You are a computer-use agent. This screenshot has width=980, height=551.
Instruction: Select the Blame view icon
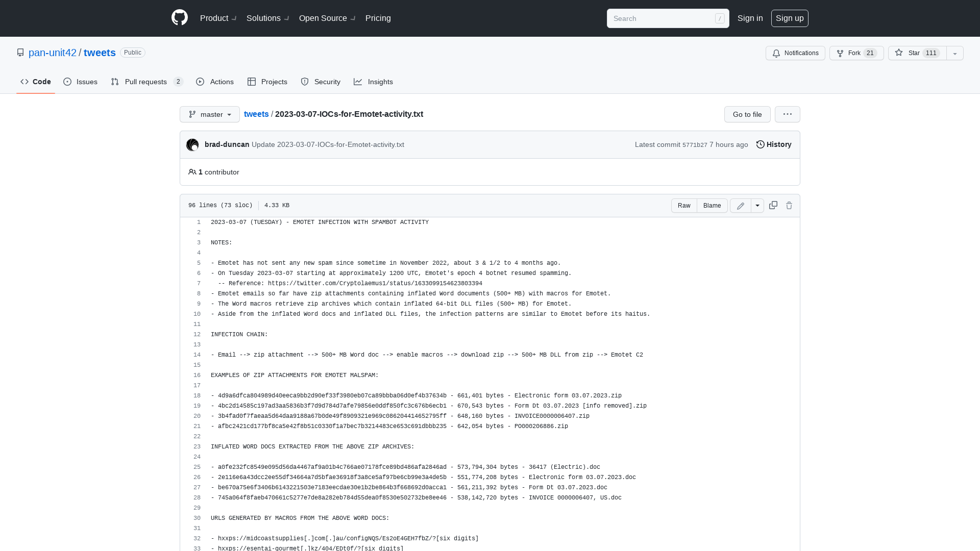(x=712, y=205)
